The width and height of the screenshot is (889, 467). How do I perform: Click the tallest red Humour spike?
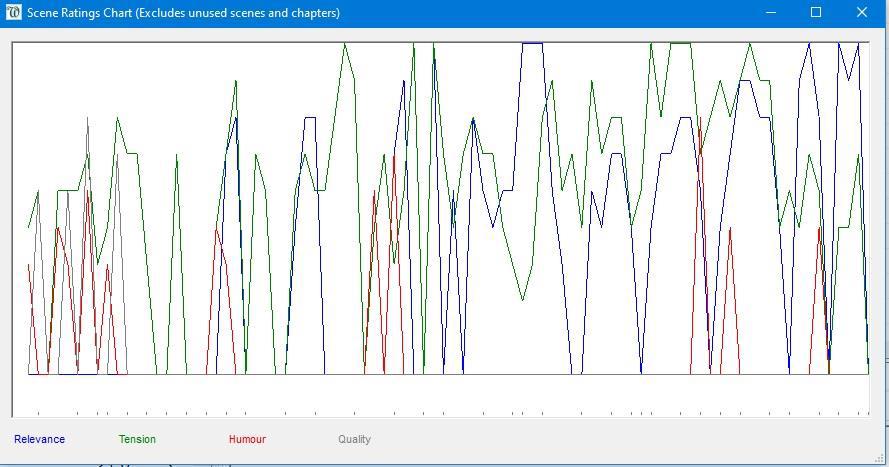coord(700,119)
